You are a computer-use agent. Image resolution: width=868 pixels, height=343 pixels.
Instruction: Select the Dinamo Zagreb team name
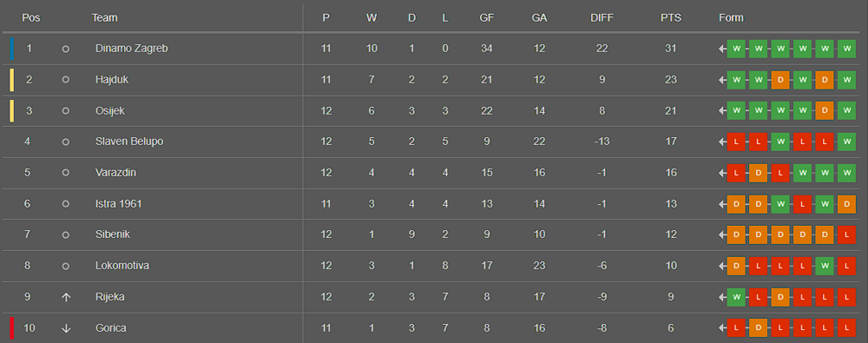coord(131,49)
